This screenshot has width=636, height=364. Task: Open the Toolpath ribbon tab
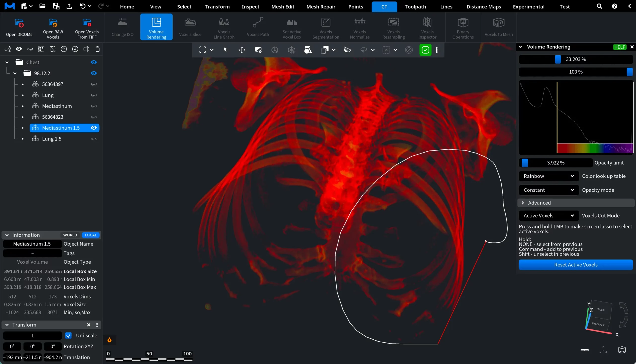click(x=415, y=6)
